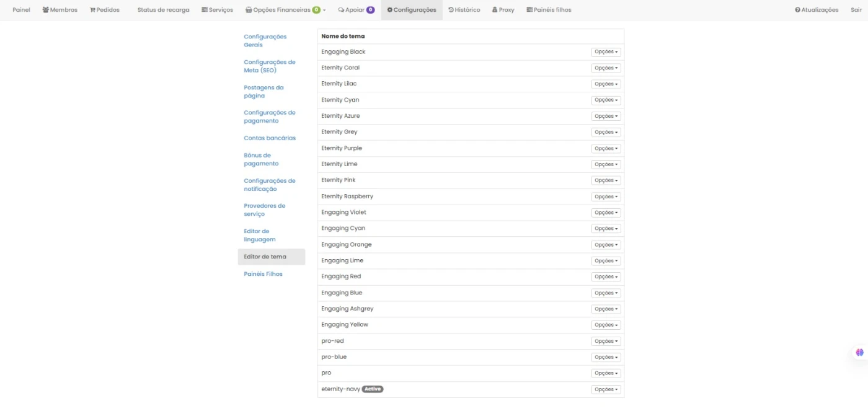Click the Apoiar notification count badge
868x411 pixels.
point(370,10)
